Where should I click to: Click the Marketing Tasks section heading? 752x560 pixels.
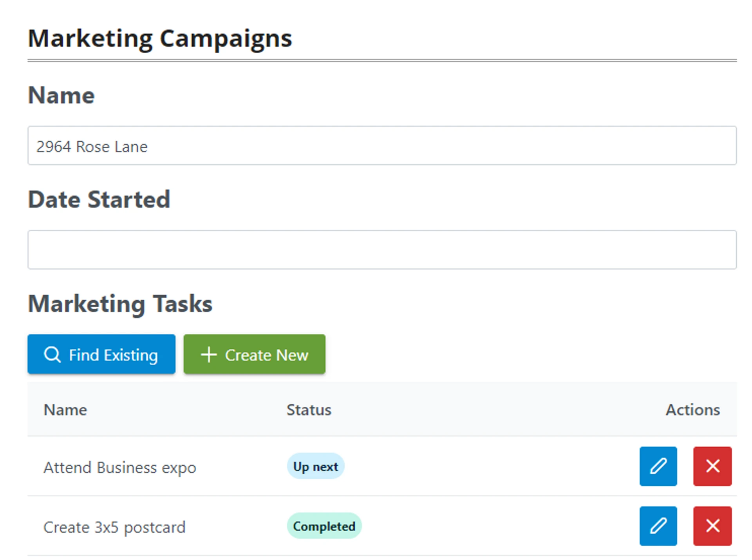120,304
